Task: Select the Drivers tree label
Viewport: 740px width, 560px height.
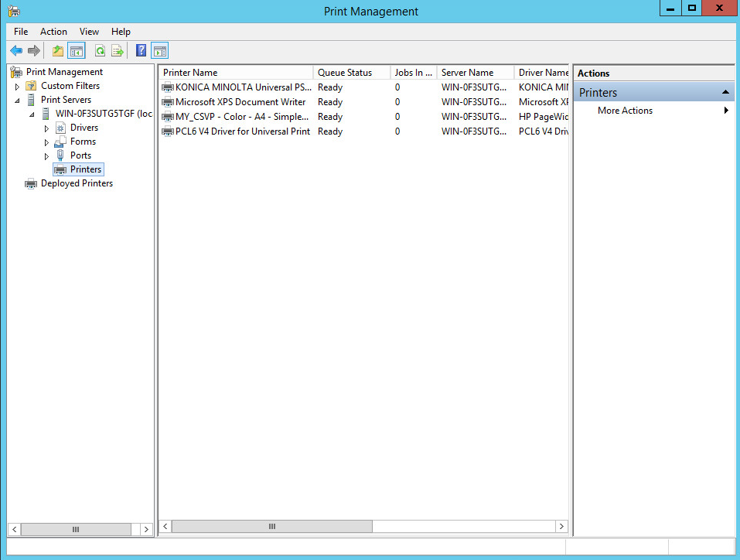Action: [84, 128]
